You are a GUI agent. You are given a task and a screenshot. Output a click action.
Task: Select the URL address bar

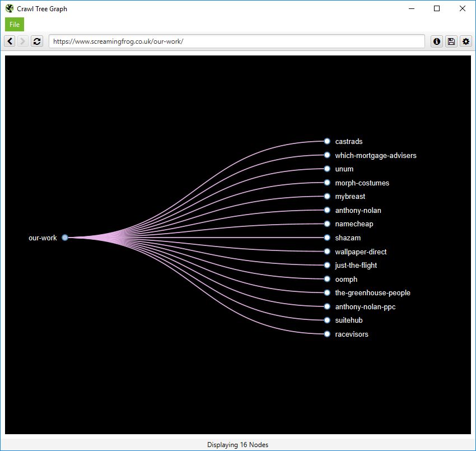[x=235, y=41]
